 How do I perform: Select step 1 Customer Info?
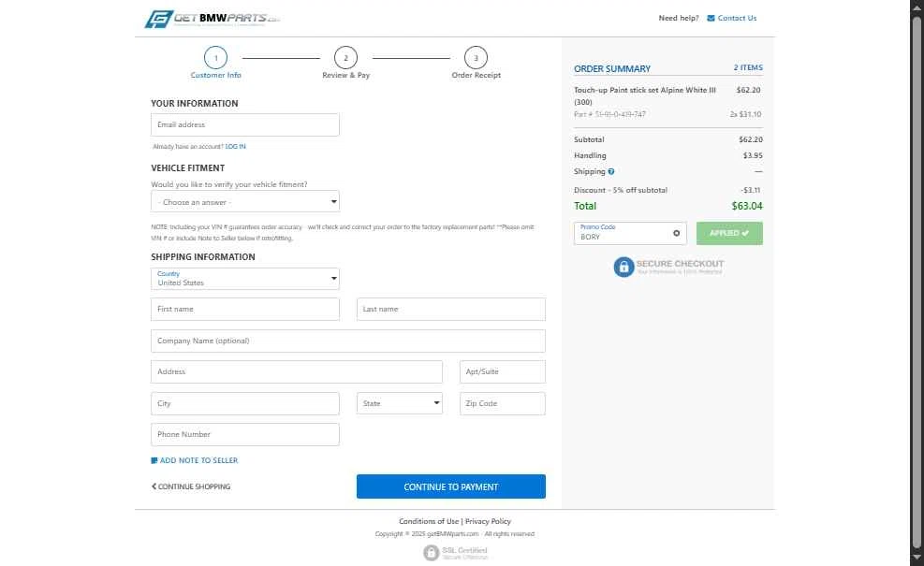point(215,58)
